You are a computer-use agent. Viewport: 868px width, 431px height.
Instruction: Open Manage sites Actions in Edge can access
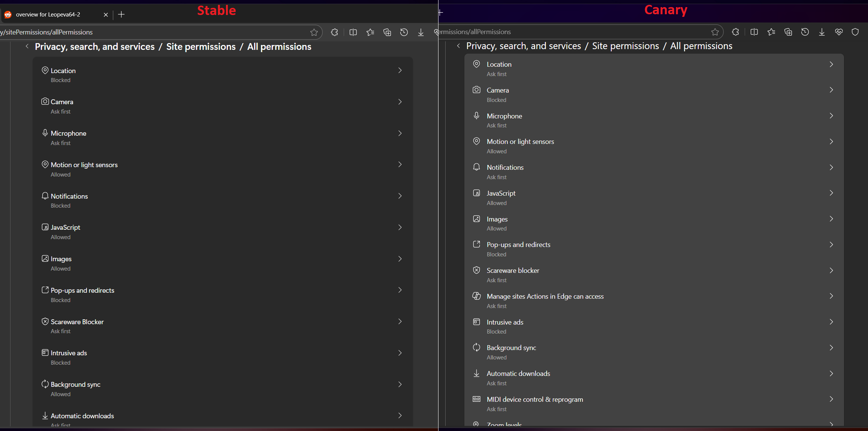coord(545,296)
